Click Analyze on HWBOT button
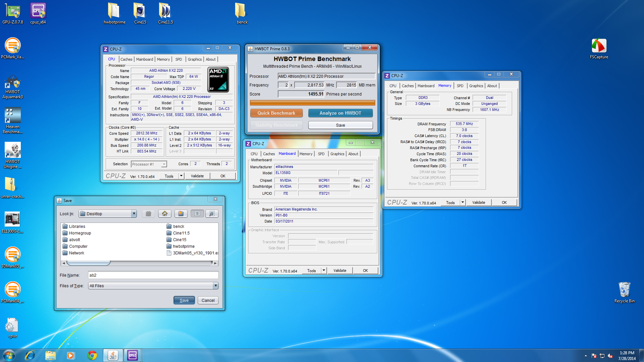This screenshot has width=644, height=362. (340, 113)
